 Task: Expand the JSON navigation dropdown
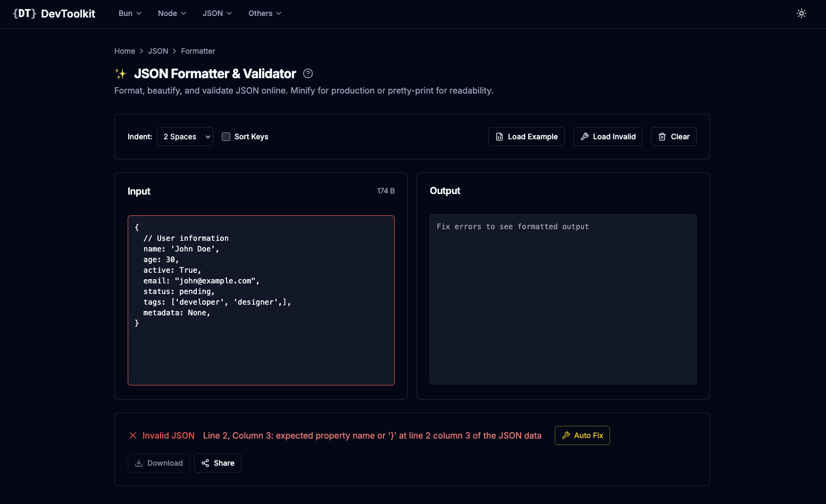coord(216,13)
